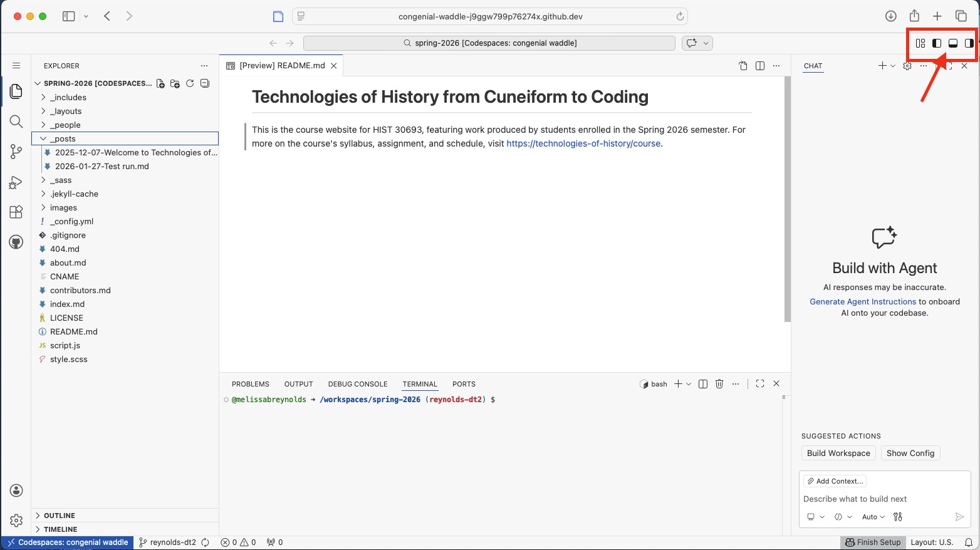Switch to the PROBLEMS tab

[x=251, y=384]
